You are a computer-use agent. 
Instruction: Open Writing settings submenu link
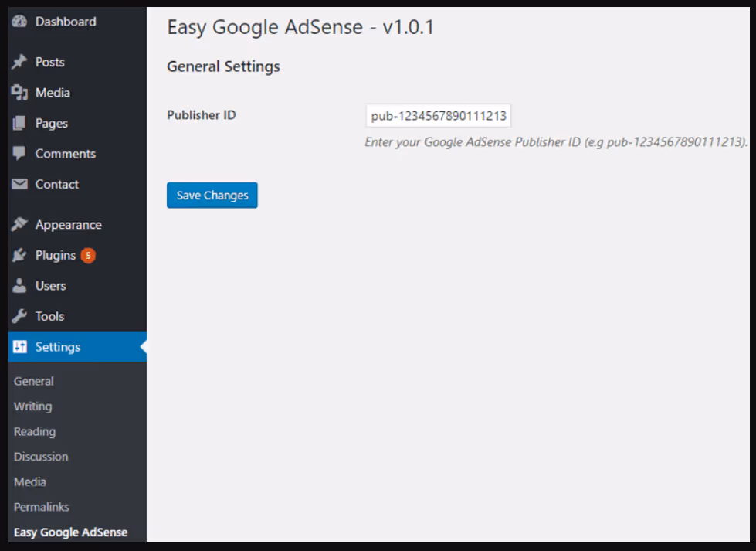(x=32, y=406)
